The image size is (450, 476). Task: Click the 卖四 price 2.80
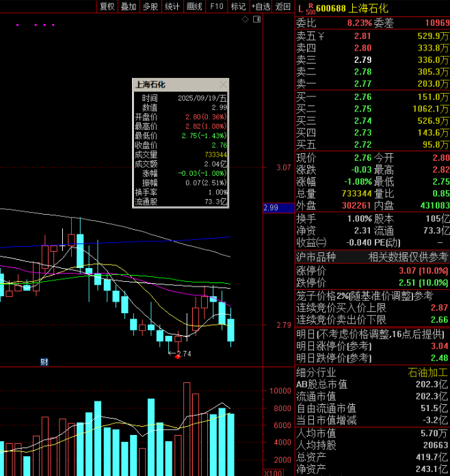[362, 48]
